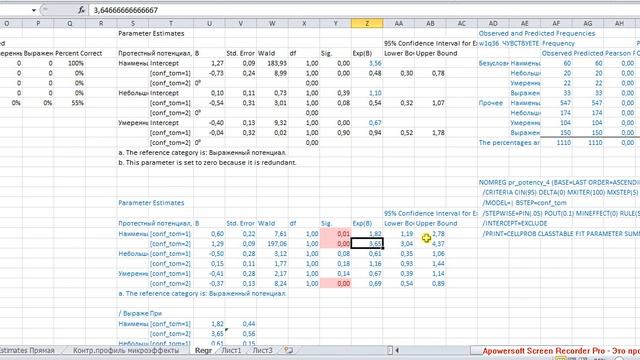
Task: Click the blue 'Parameter Estimates' heading
Action: click(151, 203)
